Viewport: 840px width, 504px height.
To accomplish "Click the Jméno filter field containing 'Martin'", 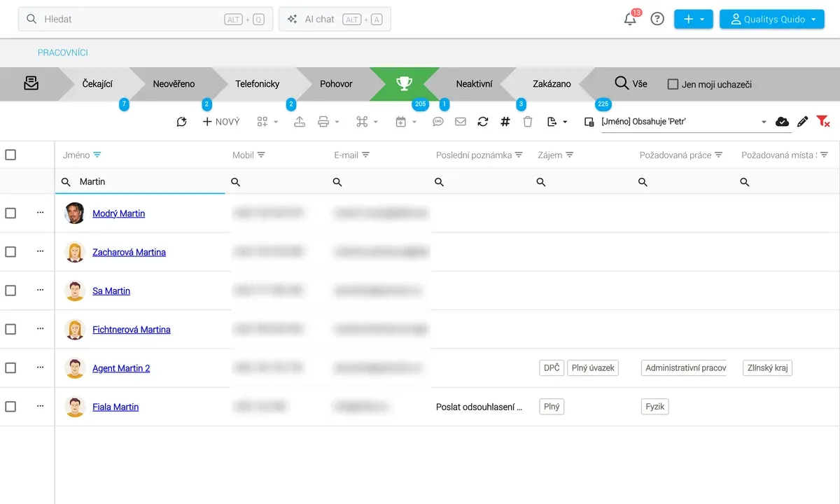I will click(x=140, y=182).
